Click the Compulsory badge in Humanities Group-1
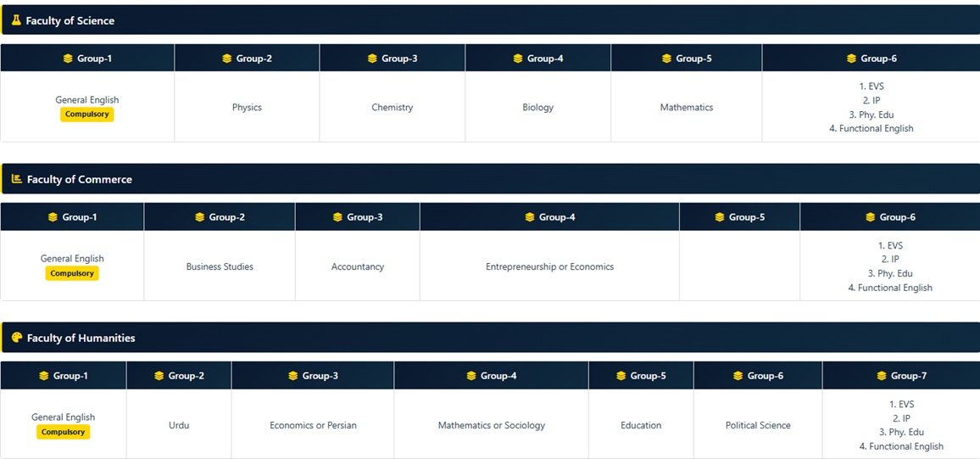This screenshot has width=980, height=459. tap(63, 432)
